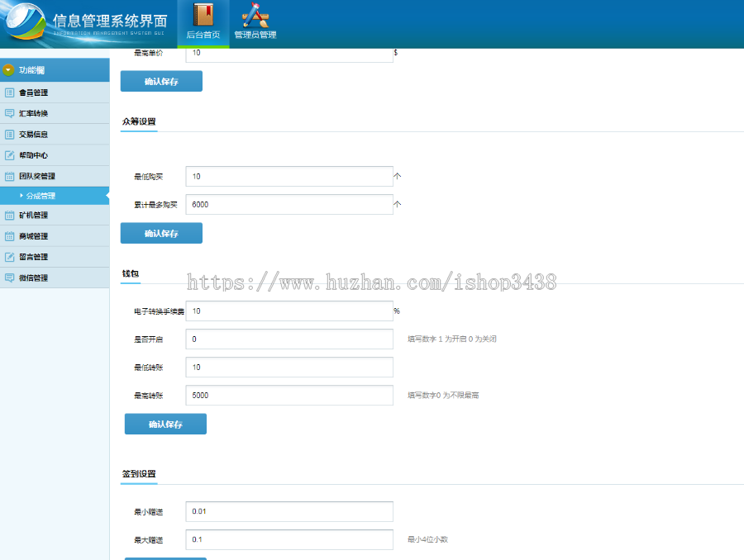Viewport: 744px width, 560px height.
Task: Click the 微信管理 message icon
Action: (10, 278)
